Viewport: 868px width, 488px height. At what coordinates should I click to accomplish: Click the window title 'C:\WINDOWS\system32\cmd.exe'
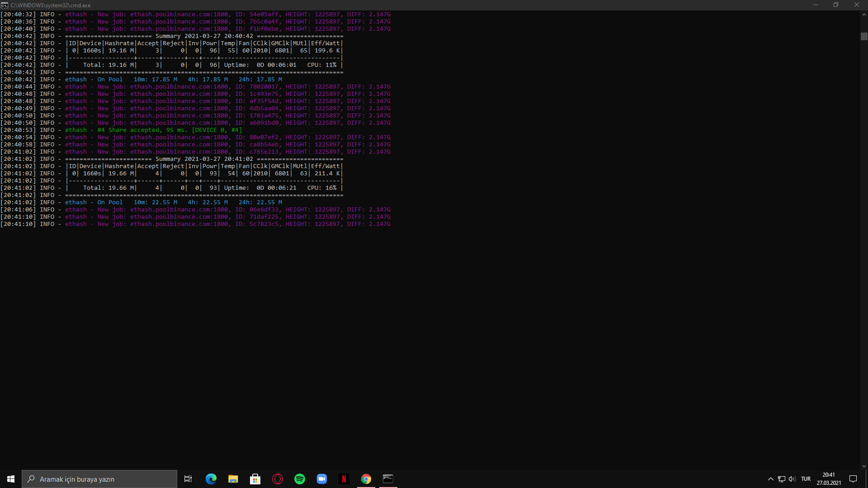[x=51, y=5]
